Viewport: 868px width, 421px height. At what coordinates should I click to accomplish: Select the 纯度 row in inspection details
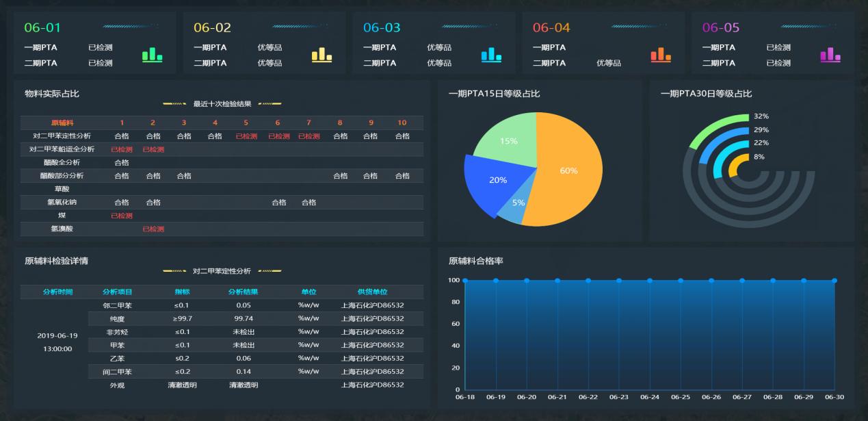[x=117, y=319]
